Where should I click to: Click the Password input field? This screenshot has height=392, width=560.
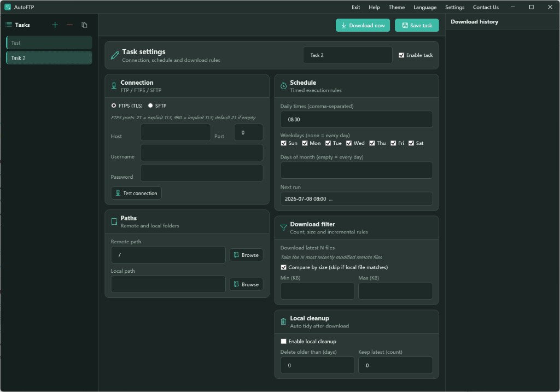point(202,173)
